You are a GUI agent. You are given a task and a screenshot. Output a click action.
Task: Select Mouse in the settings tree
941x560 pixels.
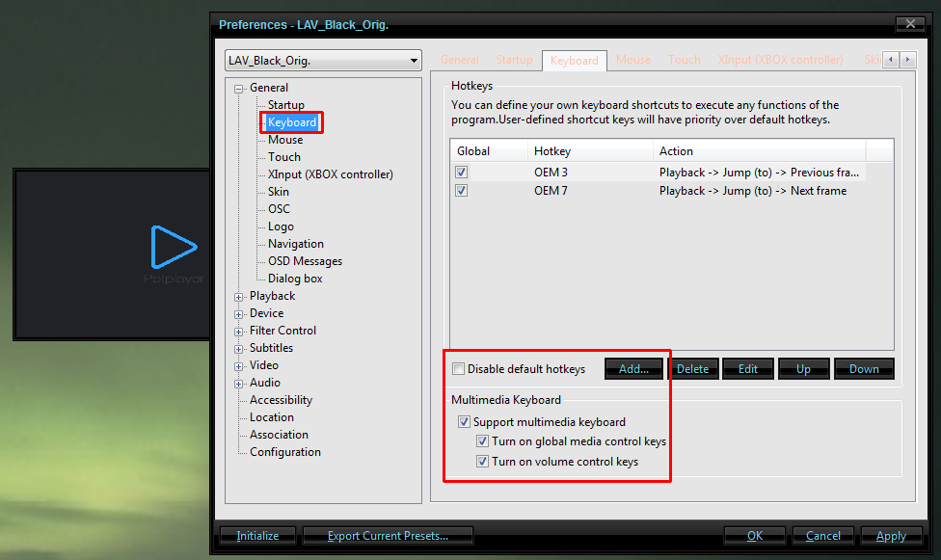[x=285, y=140]
